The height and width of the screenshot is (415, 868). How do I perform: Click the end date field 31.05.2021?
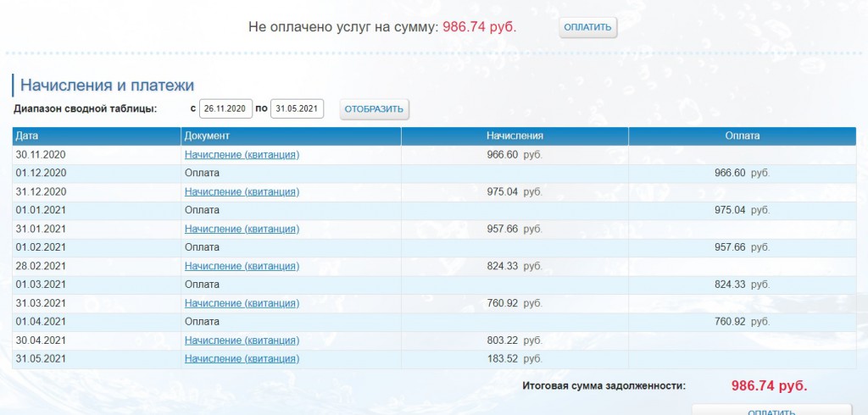coord(297,108)
